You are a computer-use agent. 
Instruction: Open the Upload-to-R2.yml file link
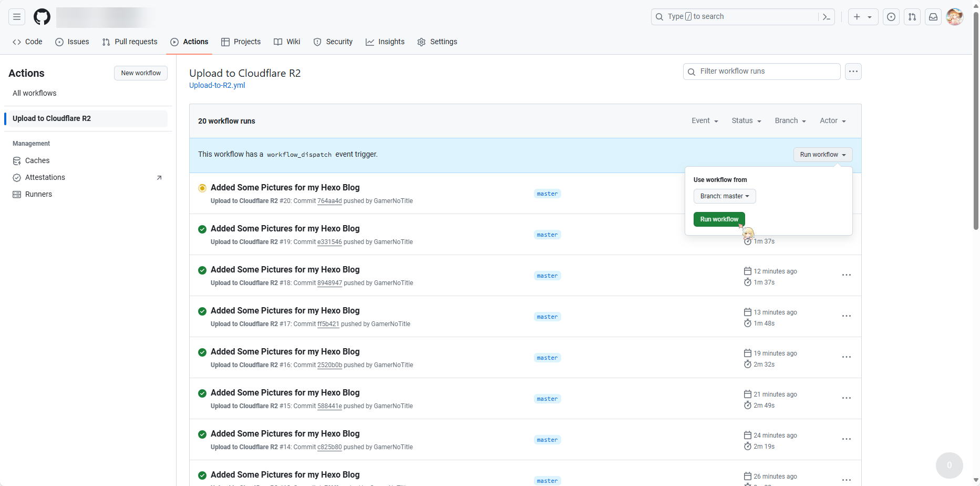click(x=217, y=85)
